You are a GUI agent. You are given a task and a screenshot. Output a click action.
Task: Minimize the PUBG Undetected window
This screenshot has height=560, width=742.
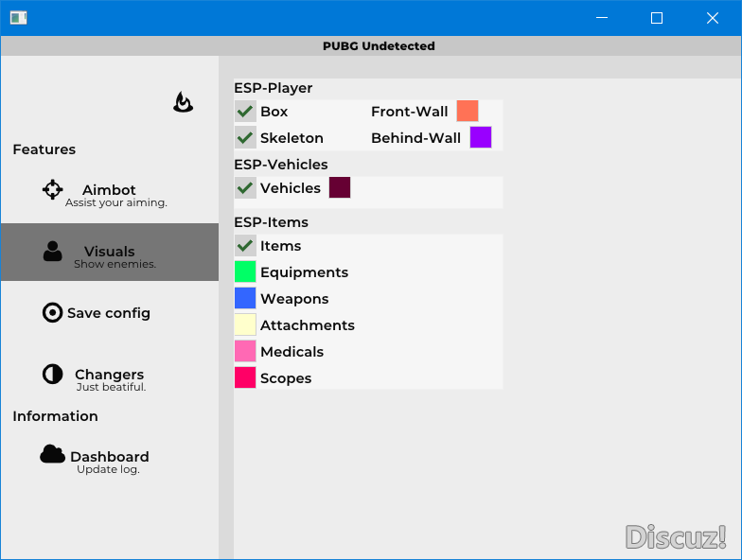[x=602, y=18]
